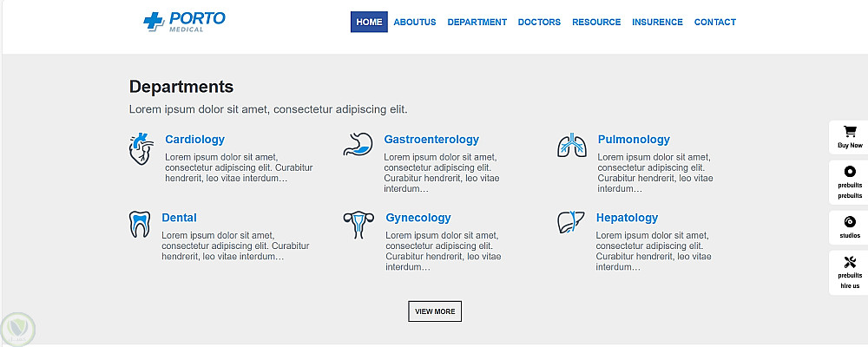The width and height of the screenshot is (868, 347).
Task: Click the Gastroenterology stomach icon
Action: coord(358,144)
